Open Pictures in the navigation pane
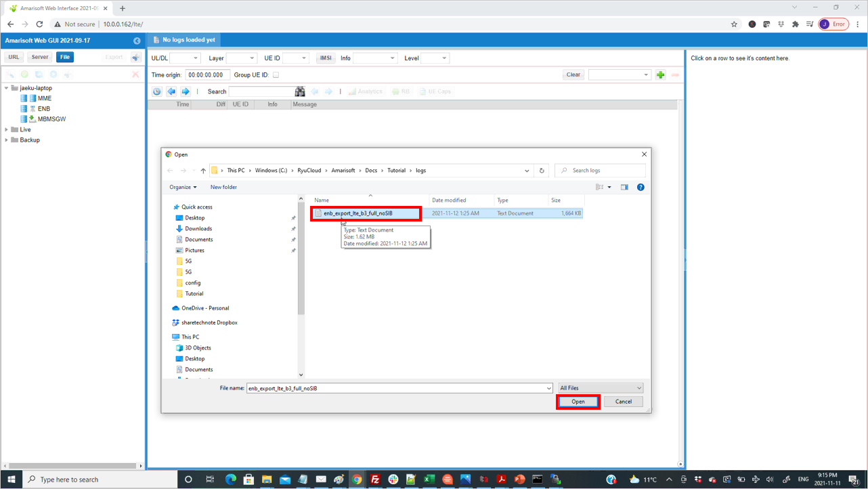868x489 pixels. pyautogui.click(x=194, y=251)
